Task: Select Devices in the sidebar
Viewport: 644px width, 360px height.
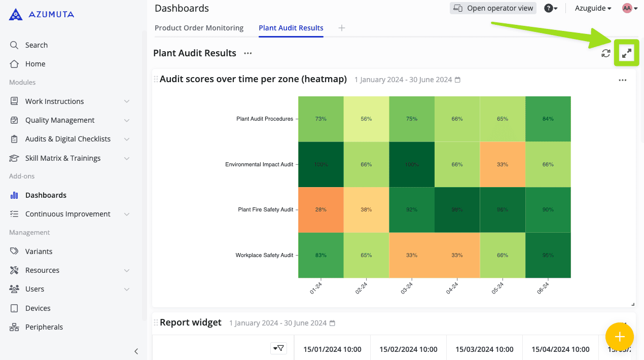Action: [38, 308]
